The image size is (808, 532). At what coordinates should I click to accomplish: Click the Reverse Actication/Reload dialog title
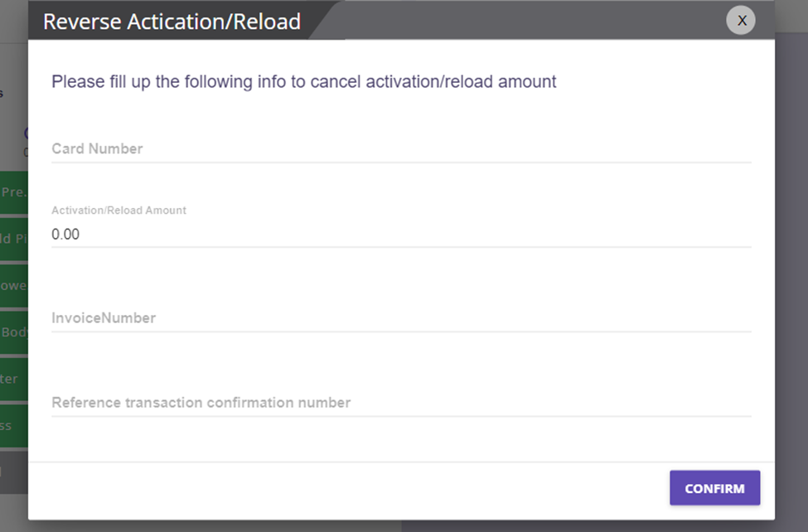[172, 22]
